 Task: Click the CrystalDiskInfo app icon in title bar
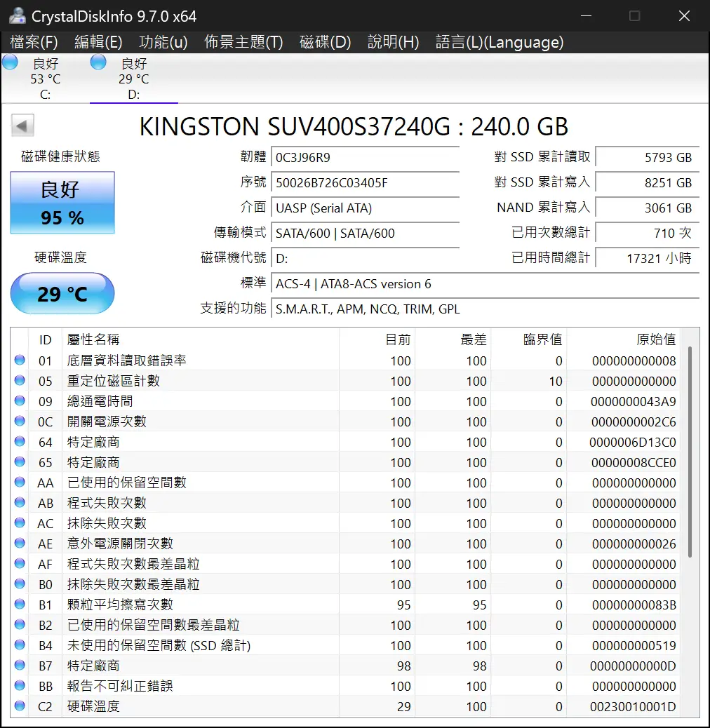(18, 16)
